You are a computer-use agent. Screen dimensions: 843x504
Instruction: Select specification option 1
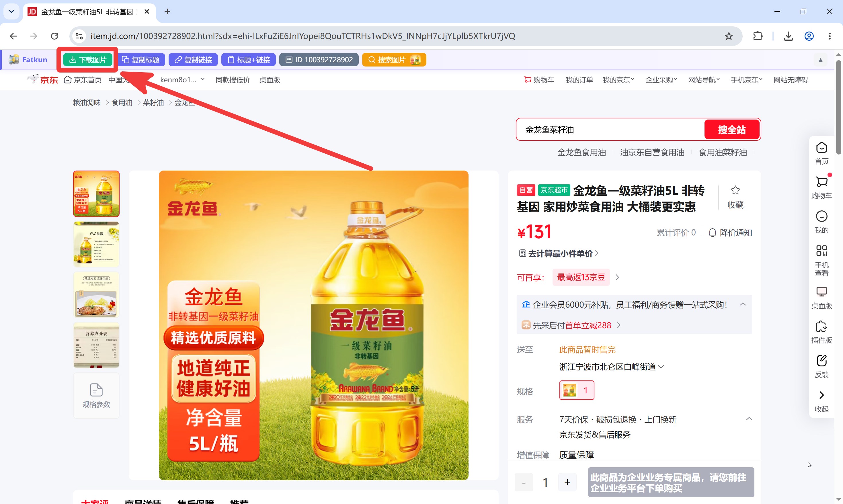(x=577, y=390)
